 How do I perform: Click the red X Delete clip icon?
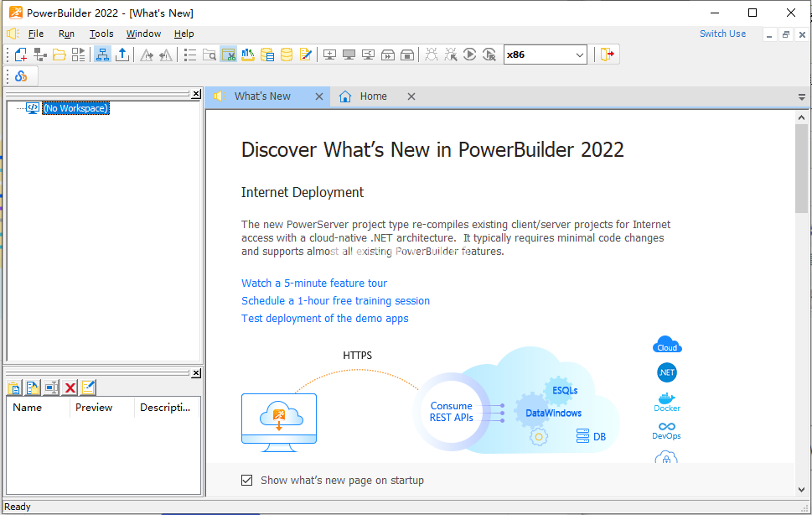pyautogui.click(x=70, y=388)
